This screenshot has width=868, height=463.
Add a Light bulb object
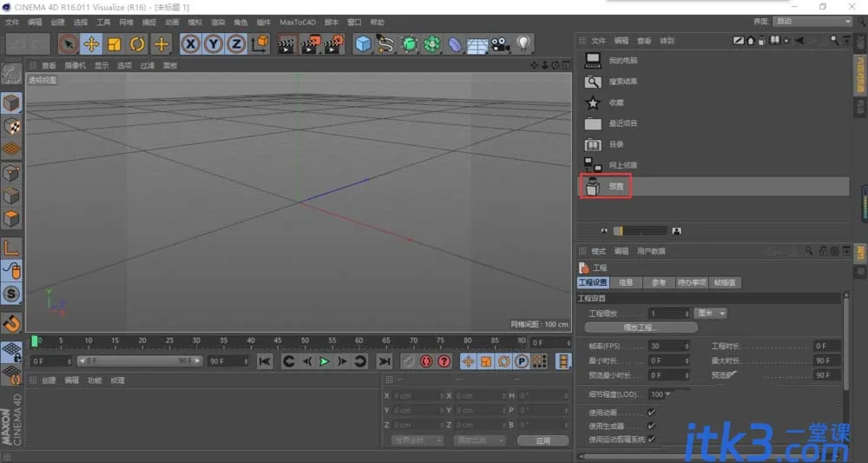coord(523,44)
